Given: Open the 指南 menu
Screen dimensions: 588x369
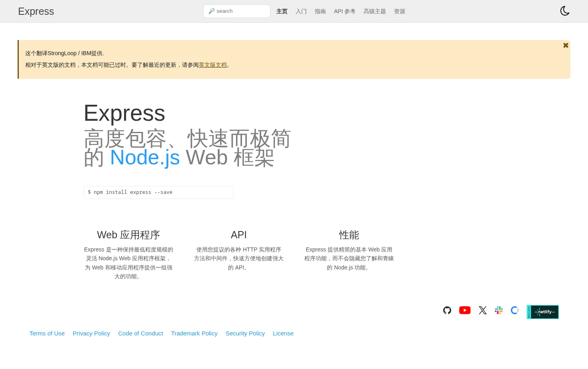Looking at the screenshot, I should pos(320,11).
